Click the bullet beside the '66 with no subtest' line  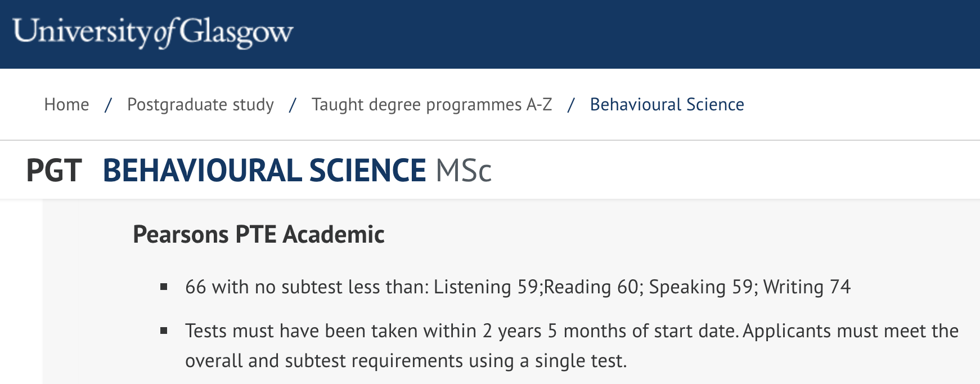point(164,287)
